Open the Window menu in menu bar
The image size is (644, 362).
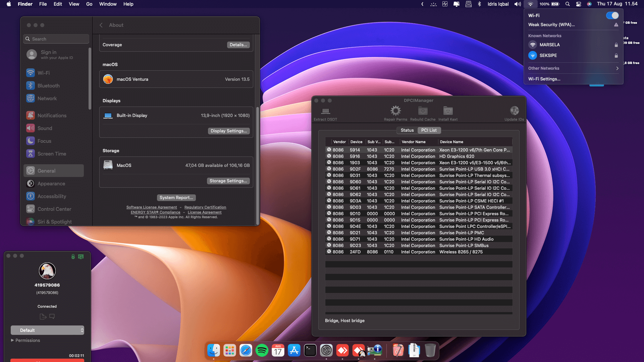pos(108,4)
